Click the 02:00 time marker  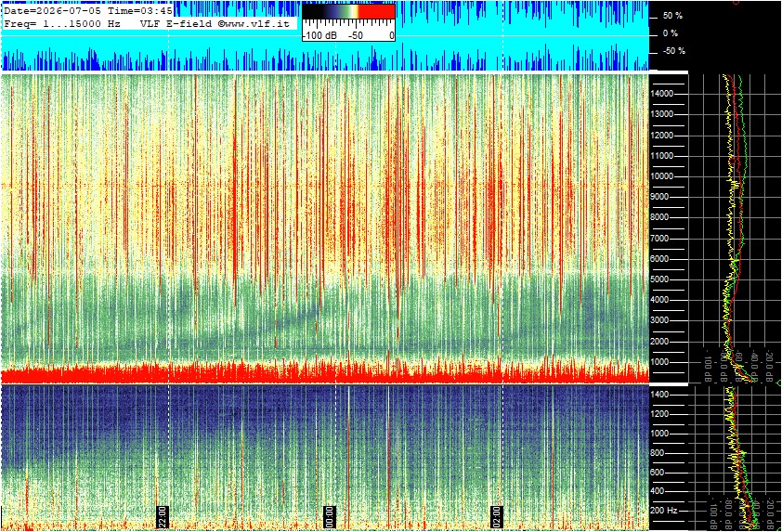496,517
